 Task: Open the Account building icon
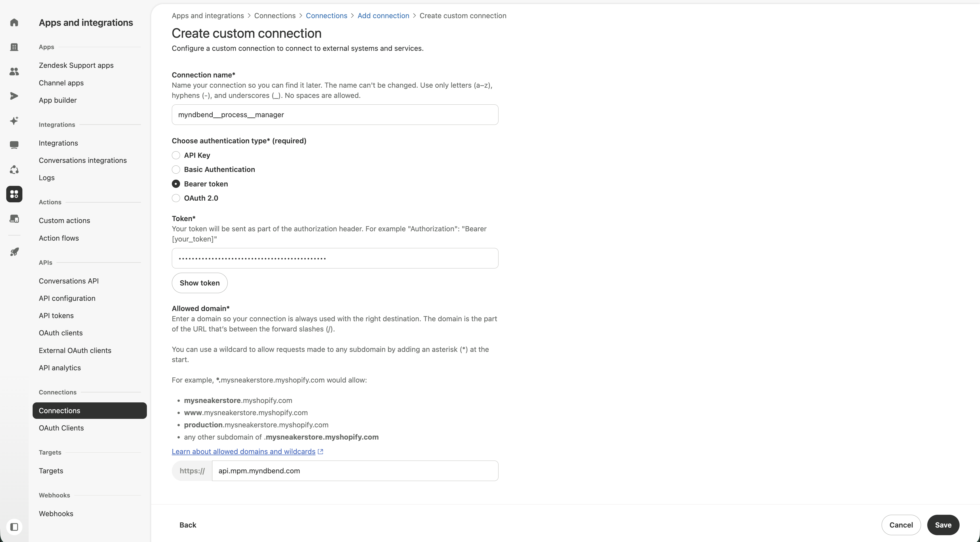click(x=14, y=47)
